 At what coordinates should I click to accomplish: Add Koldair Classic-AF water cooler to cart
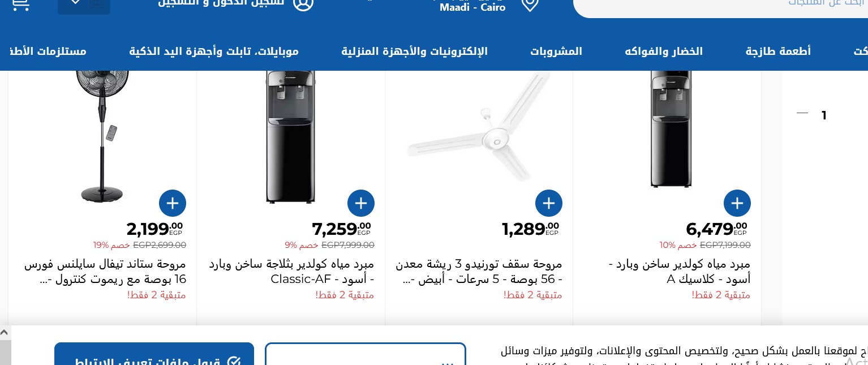pos(361,203)
